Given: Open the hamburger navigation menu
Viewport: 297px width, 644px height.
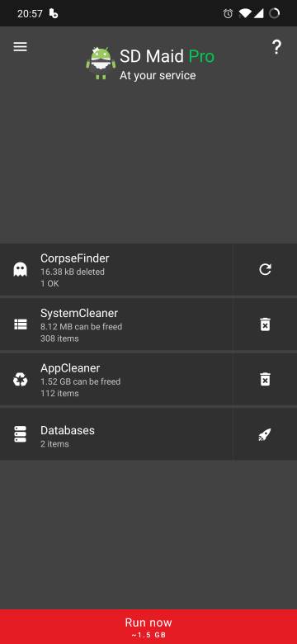Looking at the screenshot, I should click(x=20, y=47).
